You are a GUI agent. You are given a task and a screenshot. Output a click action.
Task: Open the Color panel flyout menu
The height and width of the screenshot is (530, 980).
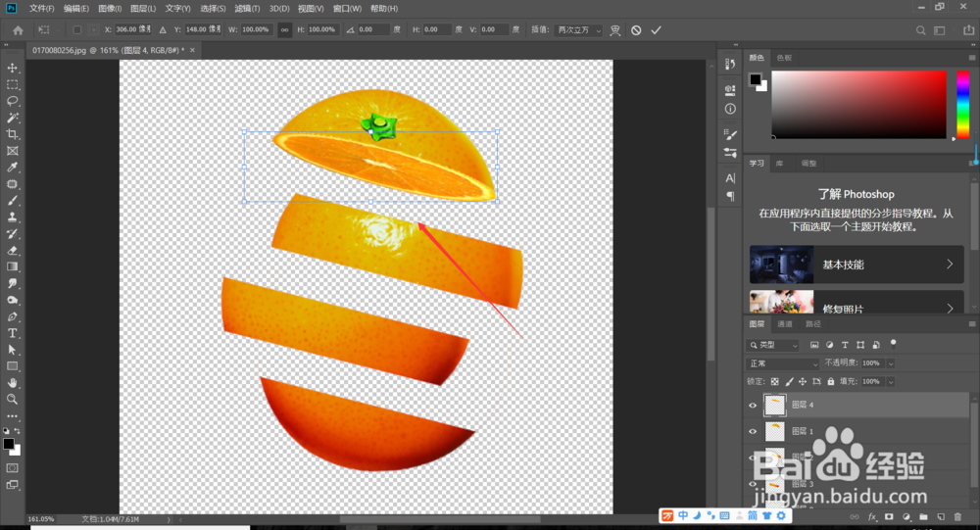click(x=972, y=58)
